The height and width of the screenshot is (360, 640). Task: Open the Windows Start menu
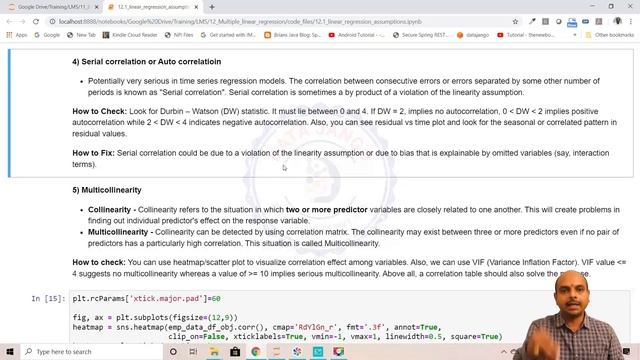tap(10, 352)
